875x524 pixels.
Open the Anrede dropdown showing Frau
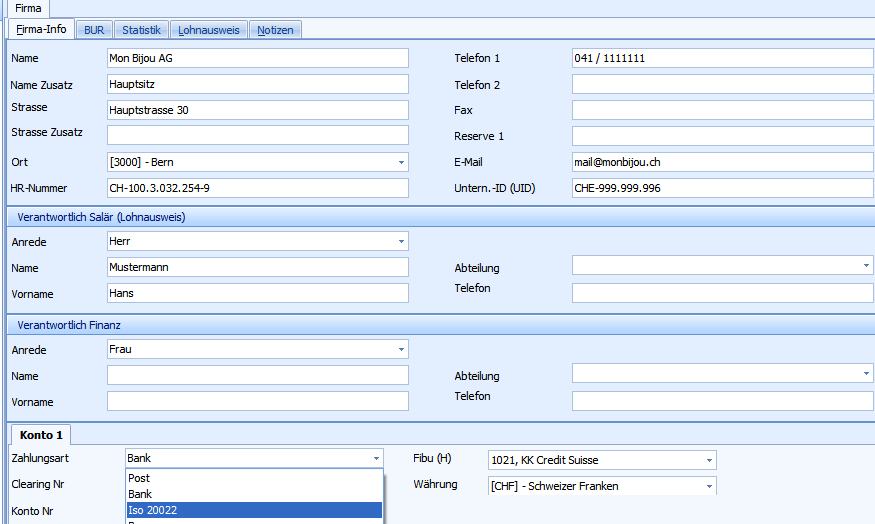click(x=401, y=349)
